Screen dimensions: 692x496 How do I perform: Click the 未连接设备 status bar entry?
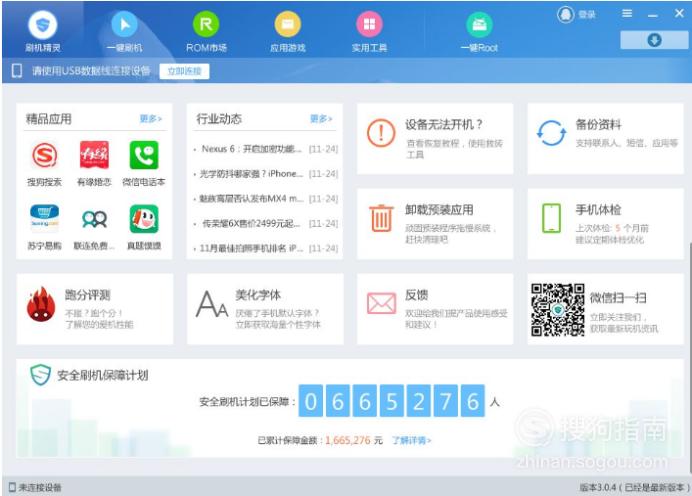pyautogui.click(x=35, y=488)
